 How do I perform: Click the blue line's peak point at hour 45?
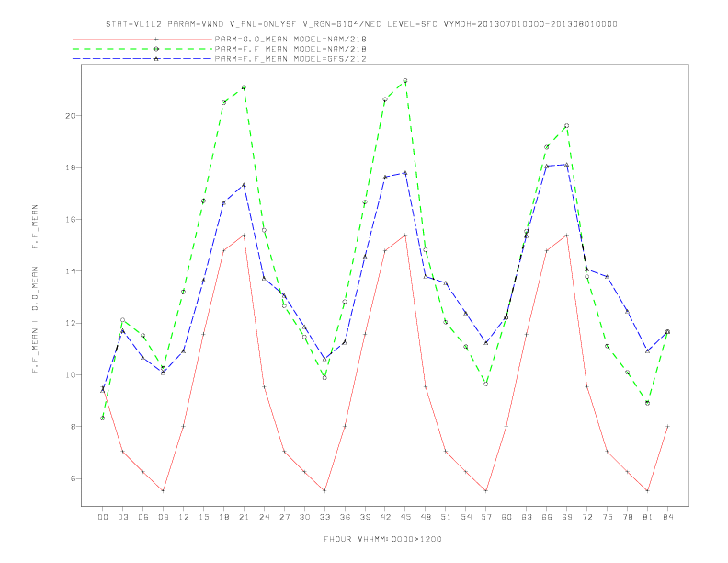click(405, 173)
